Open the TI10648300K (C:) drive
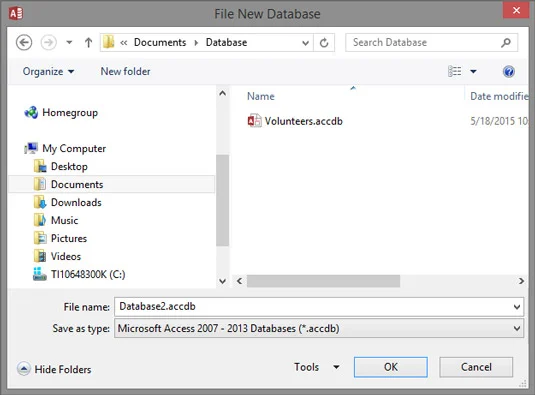Image resolution: width=535 pixels, height=395 pixels. click(x=88, y=274)
